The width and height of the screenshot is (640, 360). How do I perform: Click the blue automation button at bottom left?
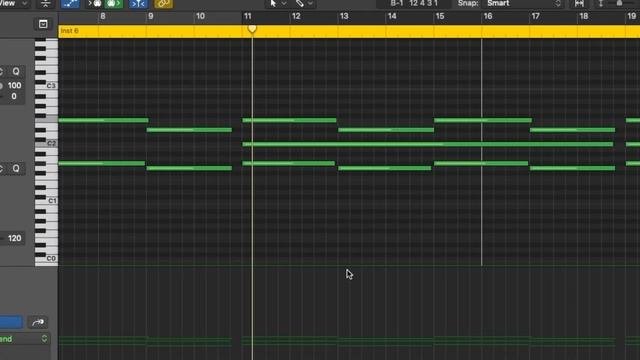click(11, 322)
